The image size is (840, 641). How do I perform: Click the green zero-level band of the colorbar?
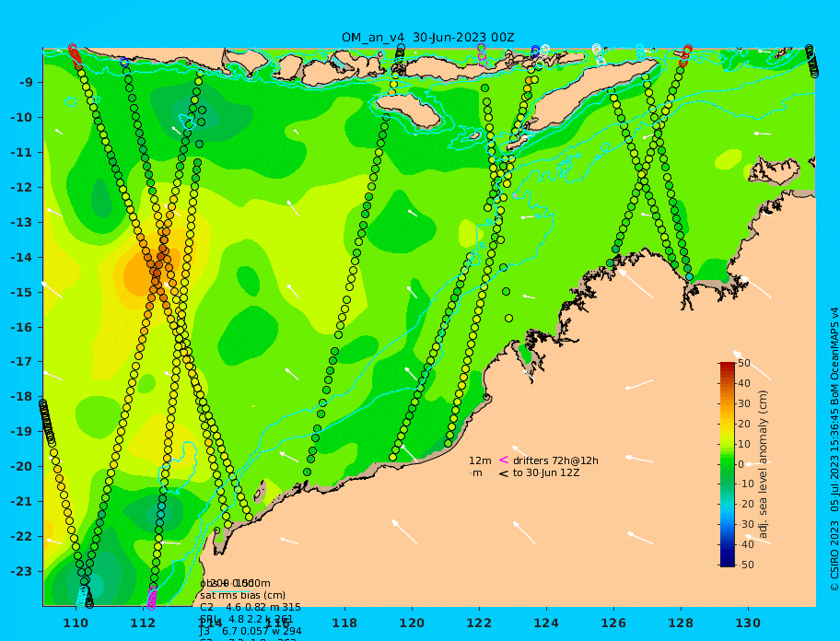click(727, 464)
